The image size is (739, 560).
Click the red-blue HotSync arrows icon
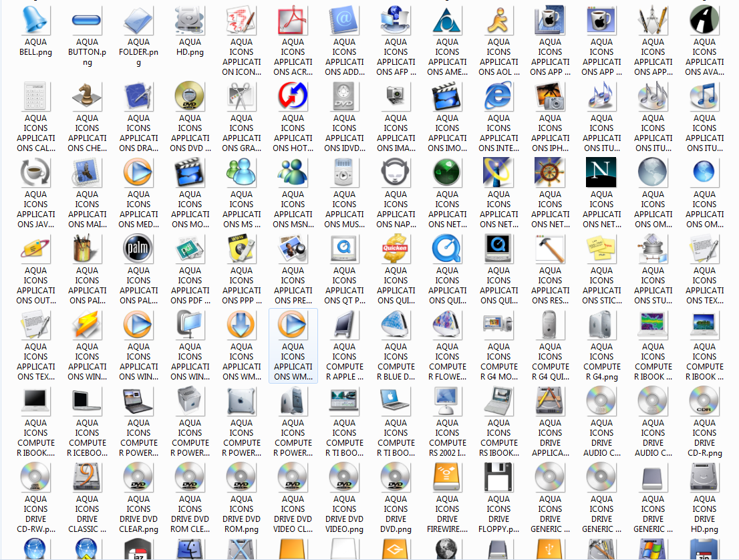[x=293, y=96]
